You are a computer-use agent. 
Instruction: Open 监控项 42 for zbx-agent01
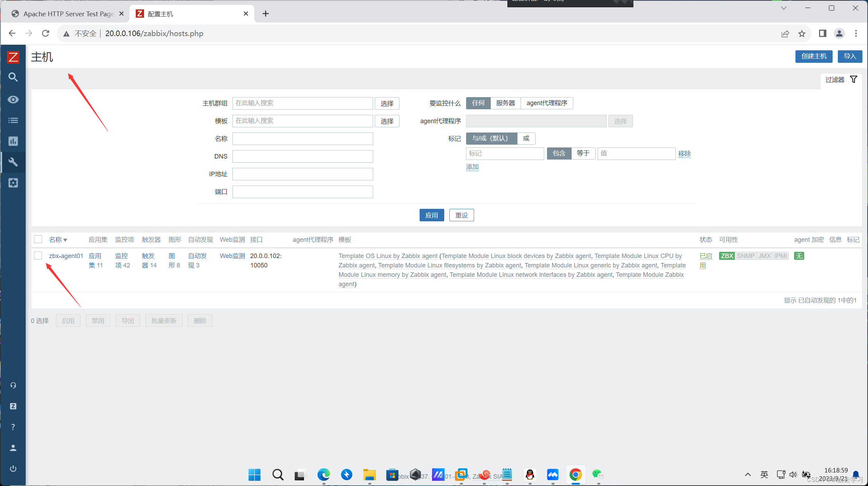(123, 261)
